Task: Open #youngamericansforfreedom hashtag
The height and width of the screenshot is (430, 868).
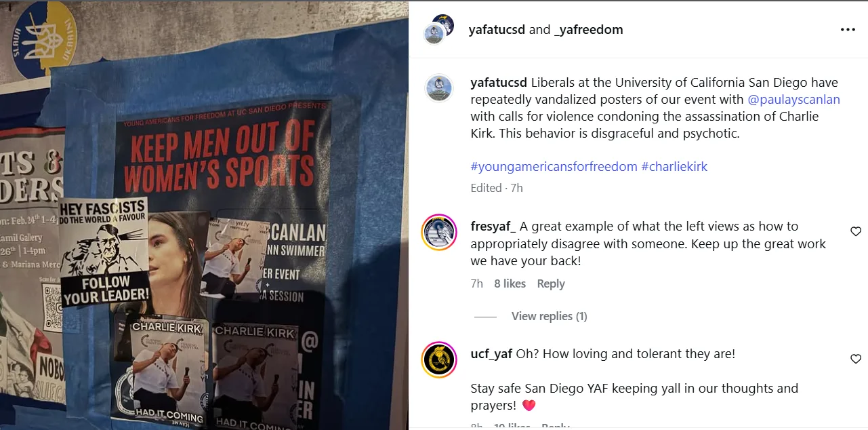Action: click(x=554, y=166)
